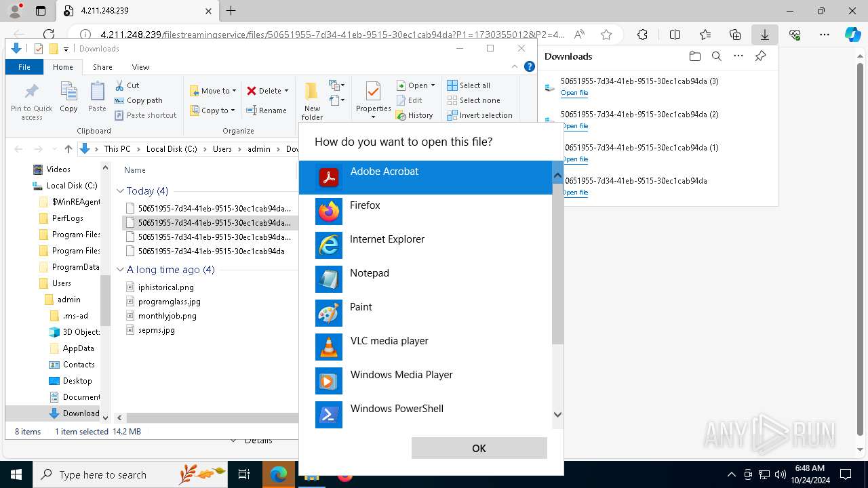Open 3D Objects in the navigation tree
This screenshot has width=868, height=488.
75,332
